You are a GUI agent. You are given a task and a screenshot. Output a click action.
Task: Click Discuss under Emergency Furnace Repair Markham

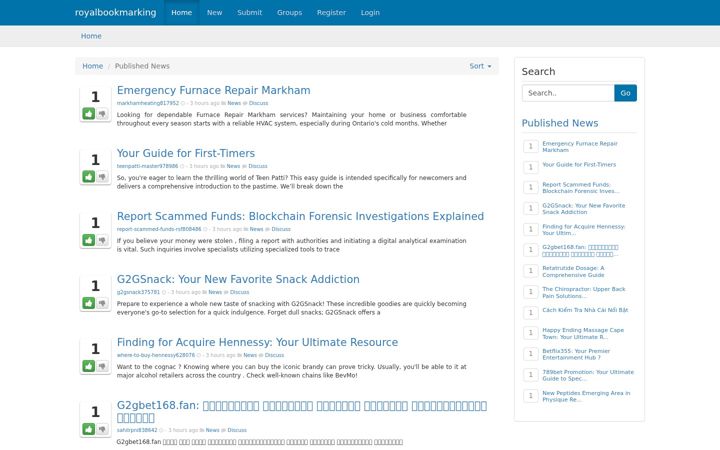click(258, 103)
